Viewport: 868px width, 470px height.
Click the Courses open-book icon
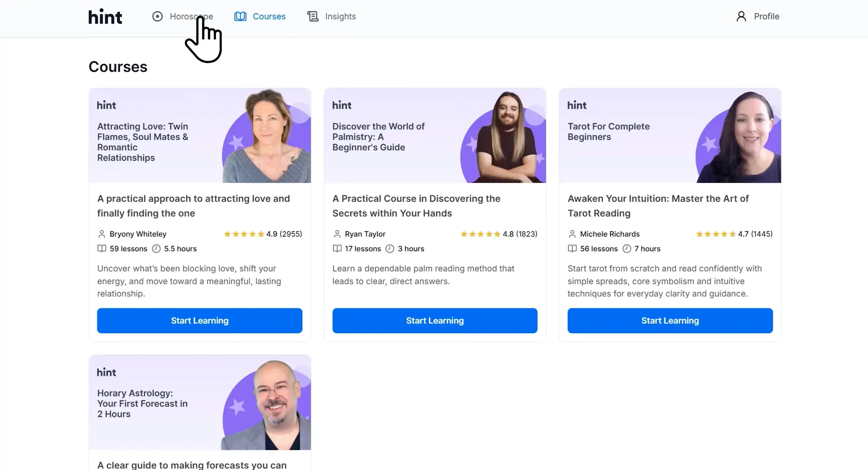(x=240, y=16)
